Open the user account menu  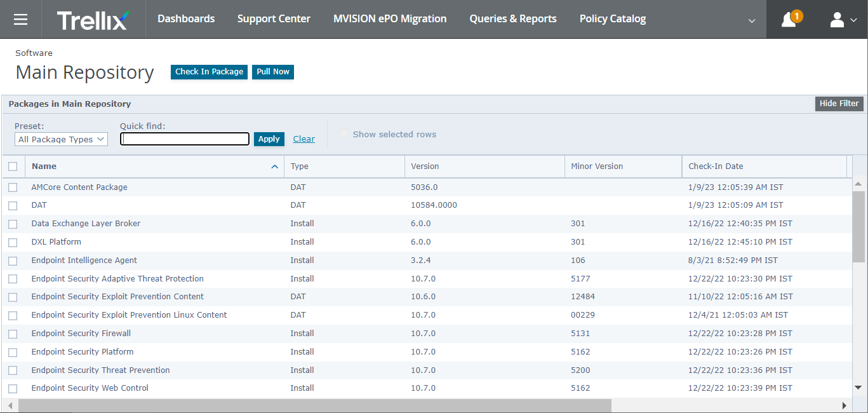pos(843,20)
